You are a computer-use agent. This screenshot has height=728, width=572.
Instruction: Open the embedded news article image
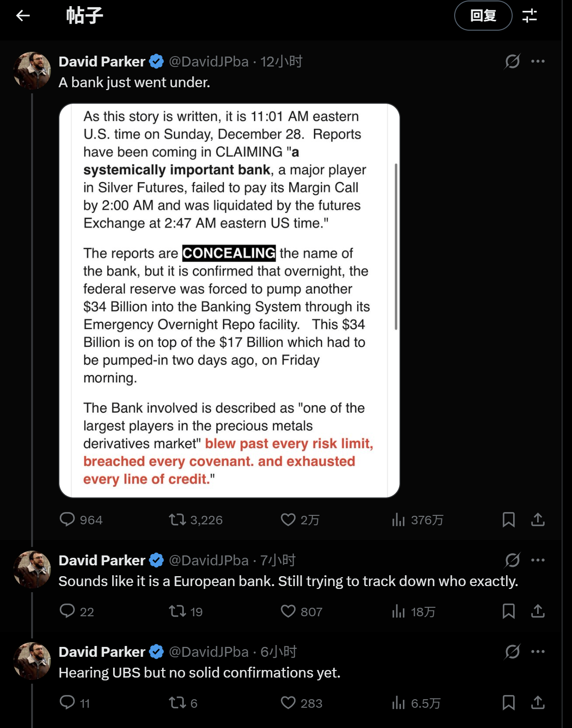(229, 300)
